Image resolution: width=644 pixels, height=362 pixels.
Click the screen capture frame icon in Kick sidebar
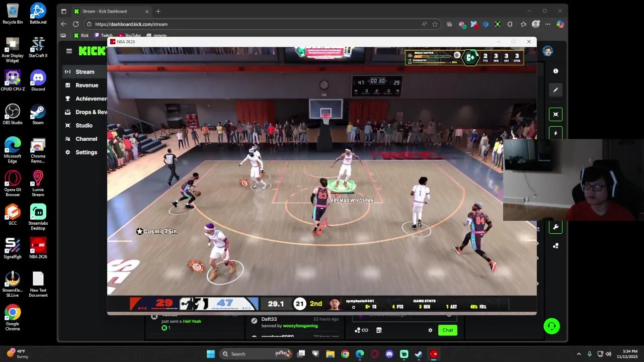[555, 114]
